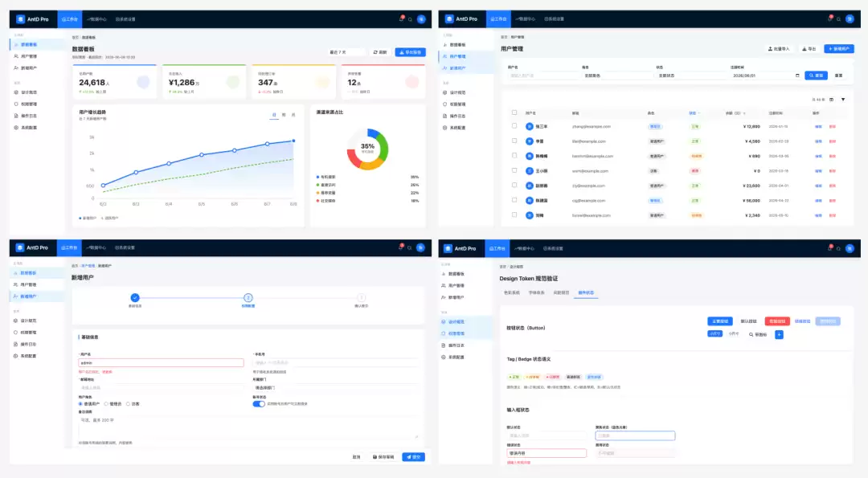Click the user avatar on the Design Token screen
Viewport: 868px width, 478px height.
pos(850,248)
